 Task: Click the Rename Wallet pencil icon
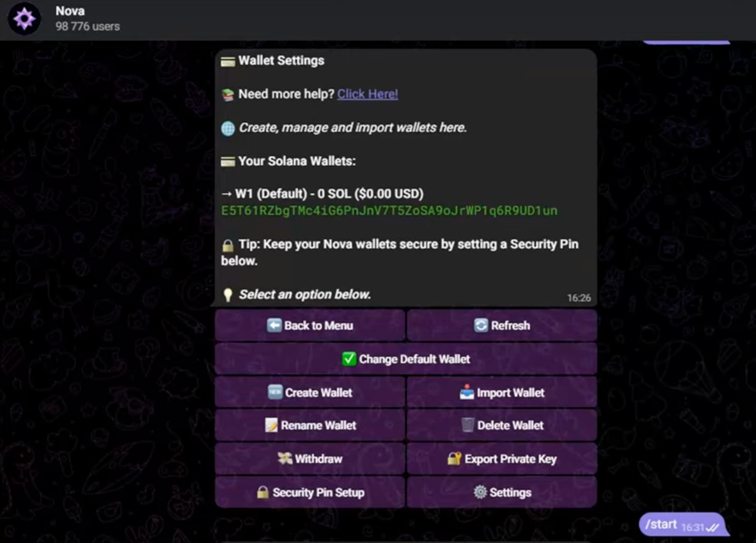(273, 425)
